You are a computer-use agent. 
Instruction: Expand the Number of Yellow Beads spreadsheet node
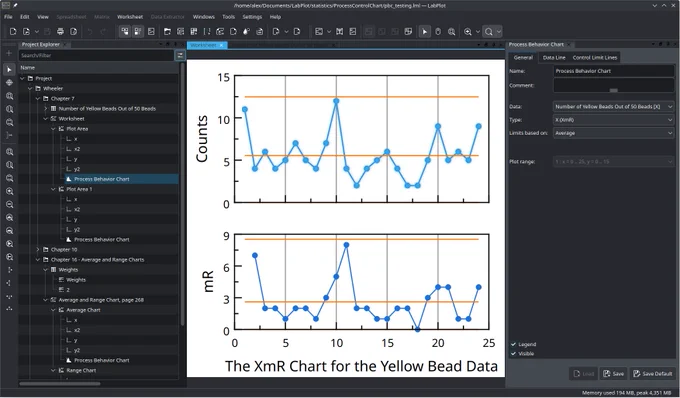click(x=46, y=108)
